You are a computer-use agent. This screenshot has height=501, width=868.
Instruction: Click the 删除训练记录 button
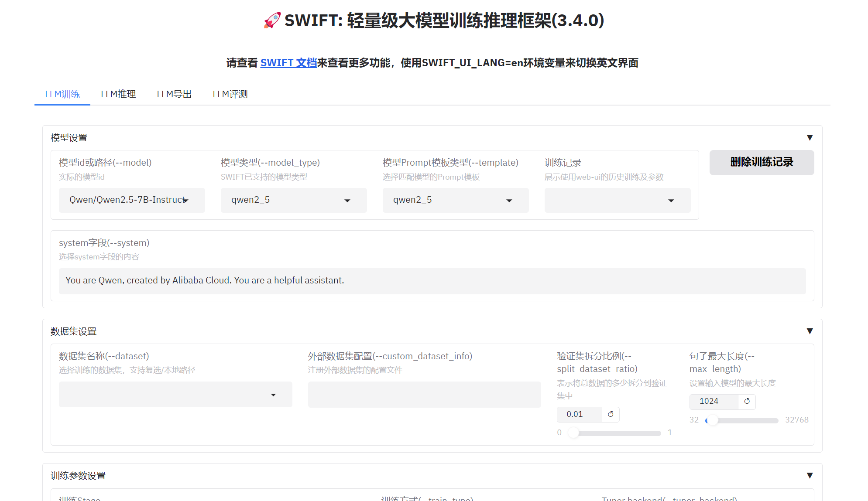(x=762, y=162)
